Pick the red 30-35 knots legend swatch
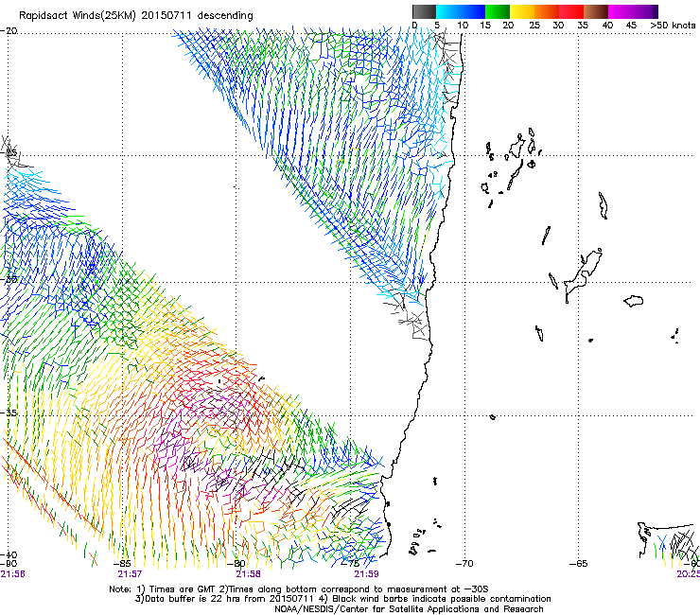Screen dimensions: 700x615 pyautogui.click(x=571, y=11)
